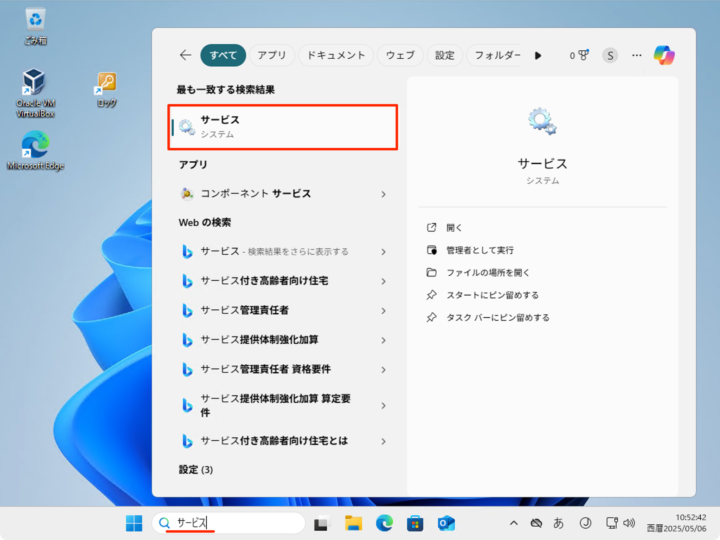Image resolution: width=720 pixels, height=540 pixels.
Task: Open the network tray icon
Action: (x=612, y=523)
